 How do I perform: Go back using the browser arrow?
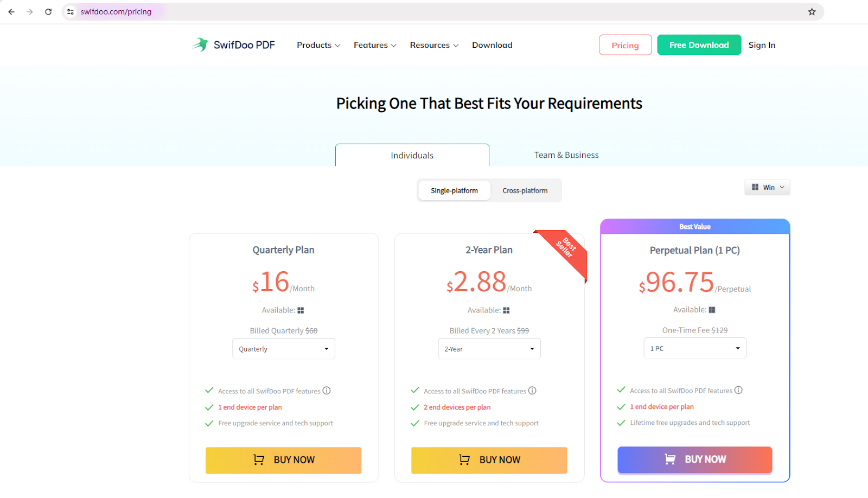click(x=11, y=12)
